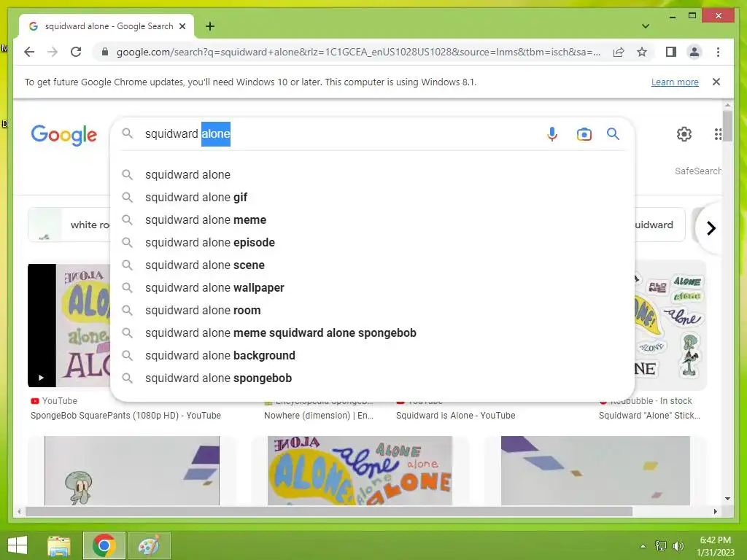Submit search with blue magnifier icon
Screen dimensions: 747x560
pos(613,134)
